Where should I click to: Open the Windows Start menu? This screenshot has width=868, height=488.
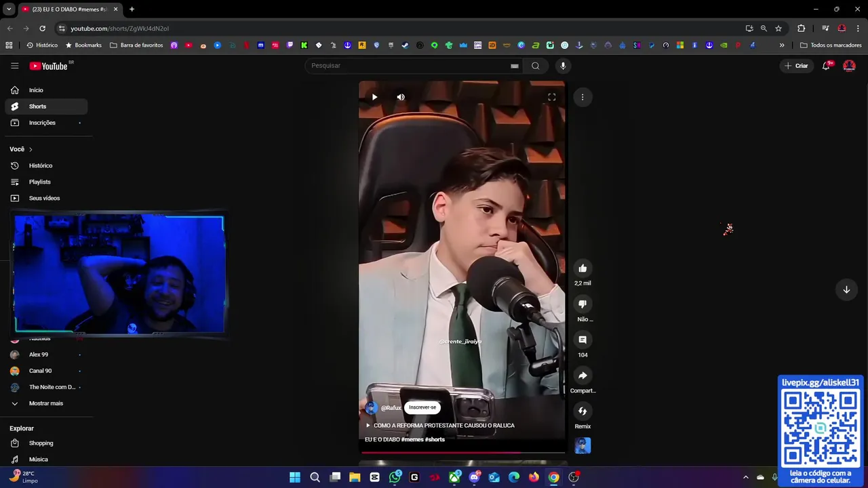295,477
